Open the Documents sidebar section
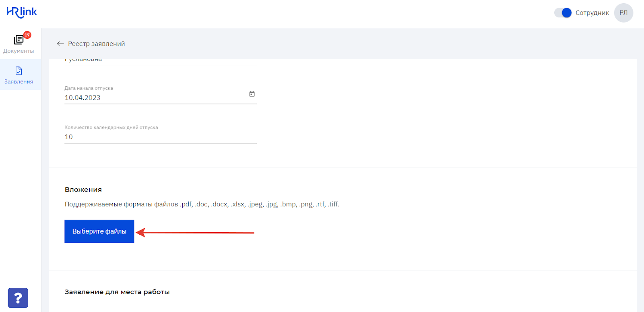Image resolution: width=644 pixels, height=312 pixels. [x=19, y=44]
